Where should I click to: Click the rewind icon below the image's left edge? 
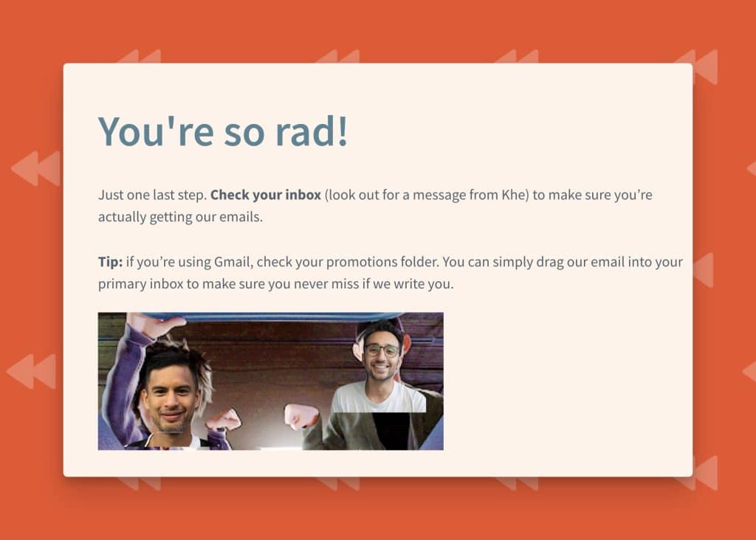(139, 483)
